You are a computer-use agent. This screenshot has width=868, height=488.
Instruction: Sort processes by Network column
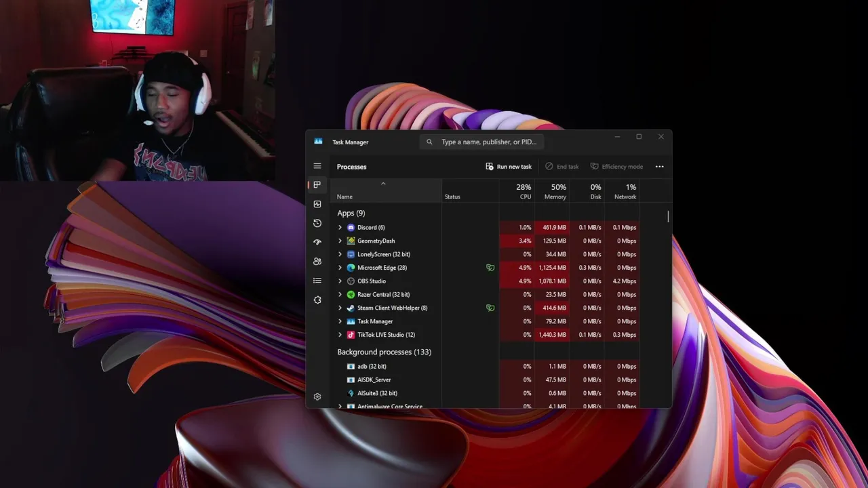622,190
